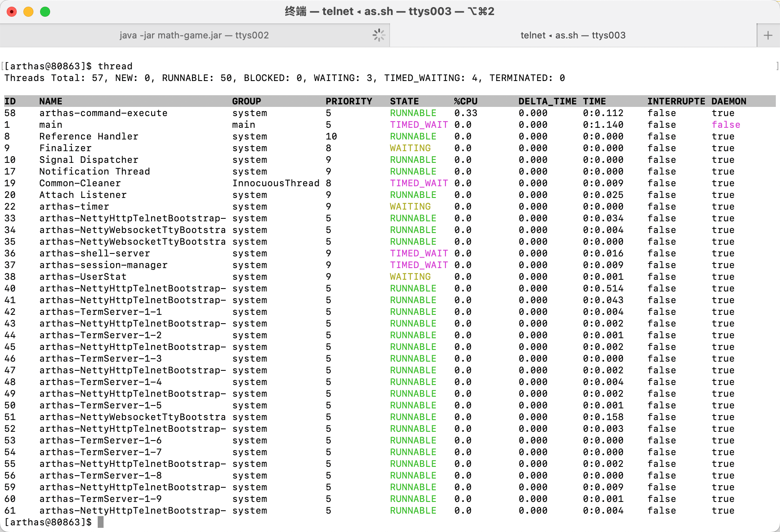Maximize the terminal window with green button

[45, 12]
